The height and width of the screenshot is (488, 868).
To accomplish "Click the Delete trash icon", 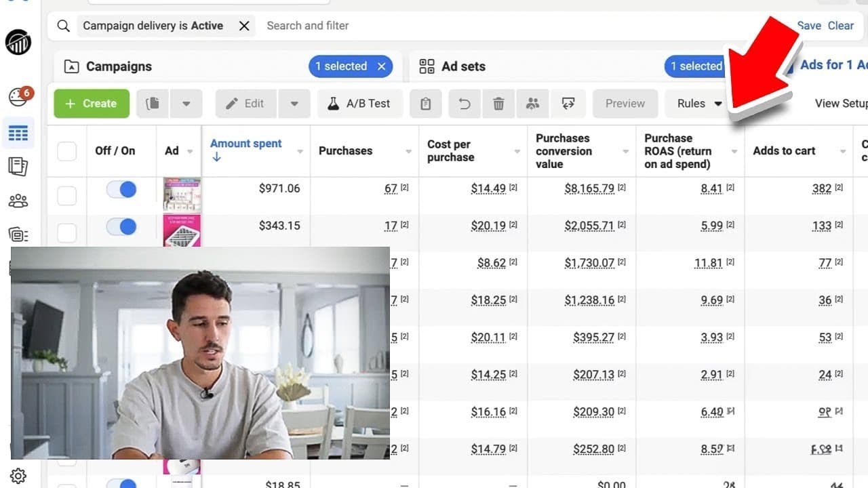I will [498, 104].
